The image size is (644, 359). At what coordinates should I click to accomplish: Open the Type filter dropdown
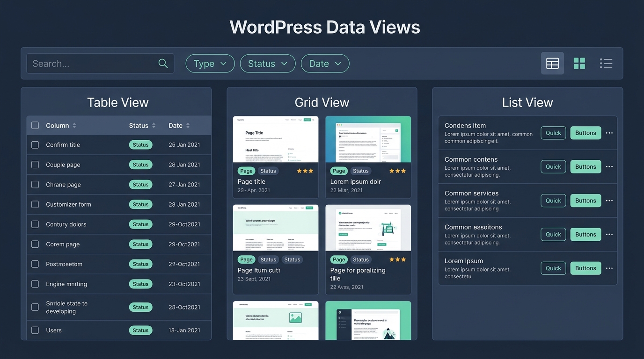[x=210, y=64]
